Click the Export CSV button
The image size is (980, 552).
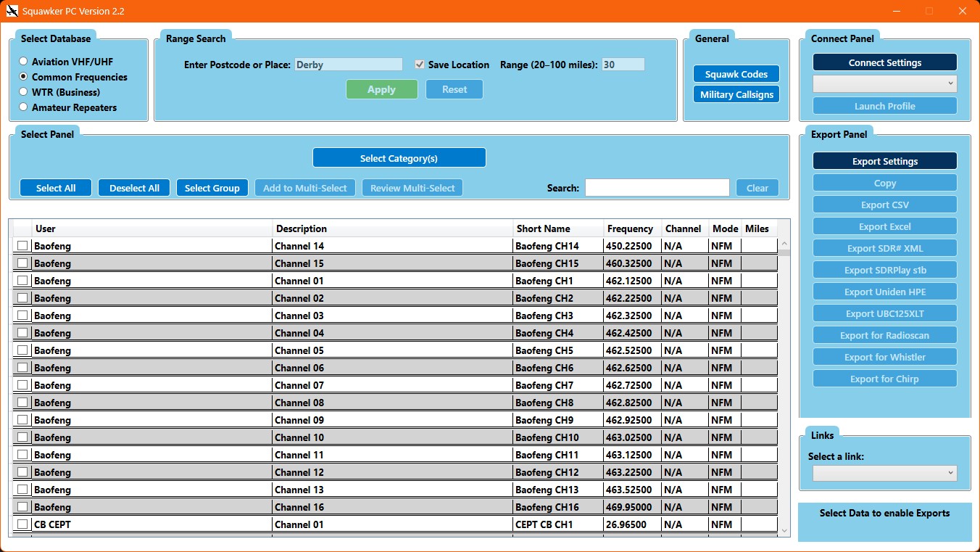[x=884, y=205]
